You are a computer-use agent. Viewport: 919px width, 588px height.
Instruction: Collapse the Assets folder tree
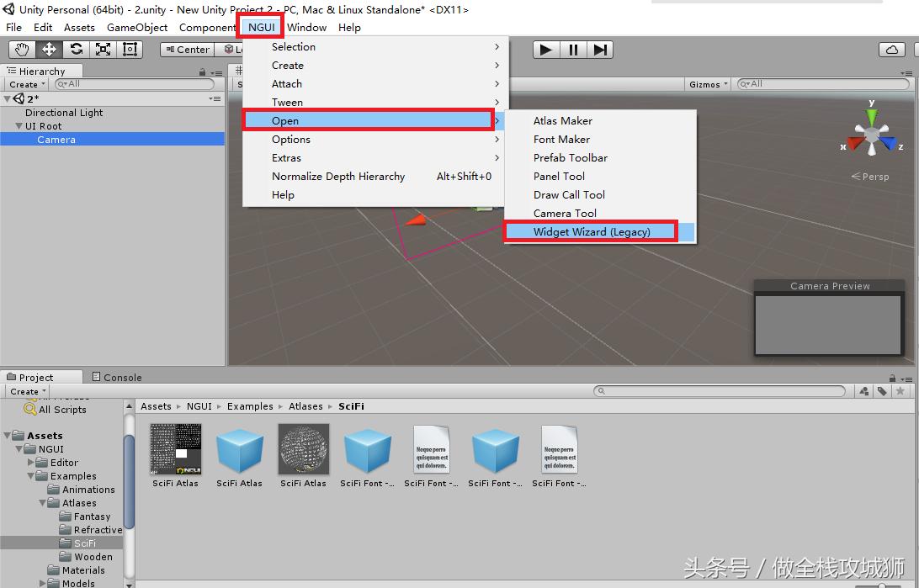(x=7, y=435)
